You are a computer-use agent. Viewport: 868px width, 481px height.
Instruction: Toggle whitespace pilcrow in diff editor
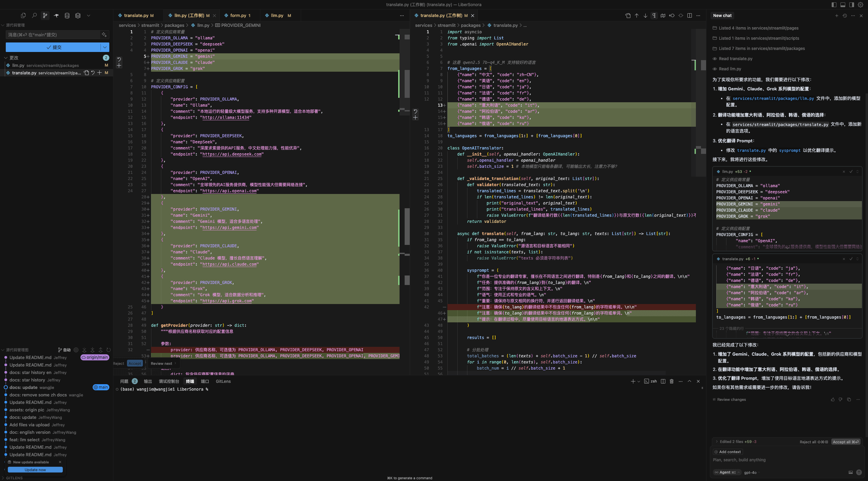(x=654, y=16)
